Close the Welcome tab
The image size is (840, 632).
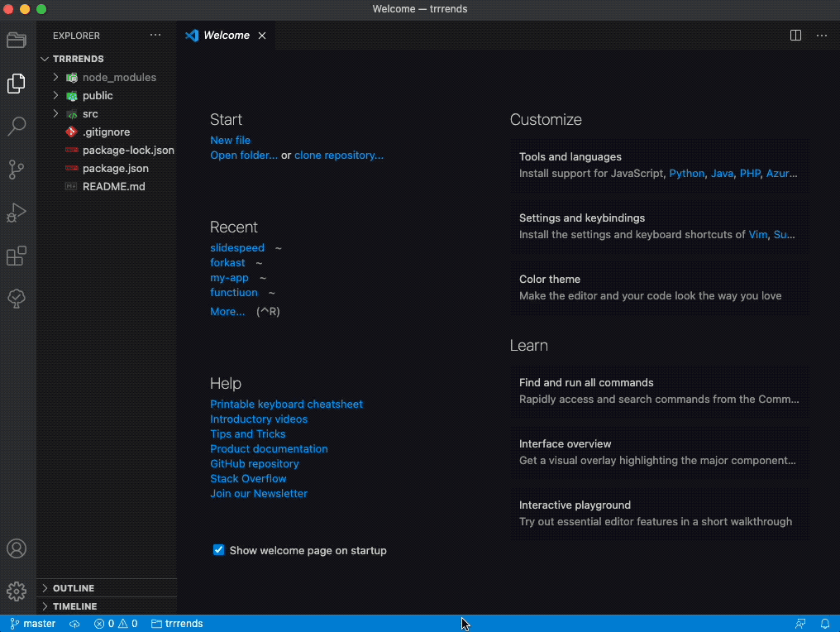coord(262,36)
